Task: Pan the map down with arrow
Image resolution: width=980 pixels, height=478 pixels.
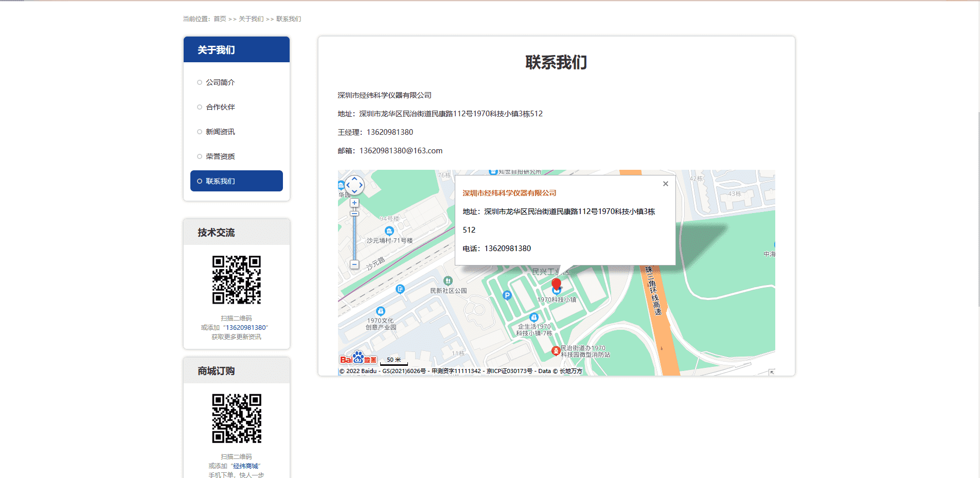Action: [354, 191]
